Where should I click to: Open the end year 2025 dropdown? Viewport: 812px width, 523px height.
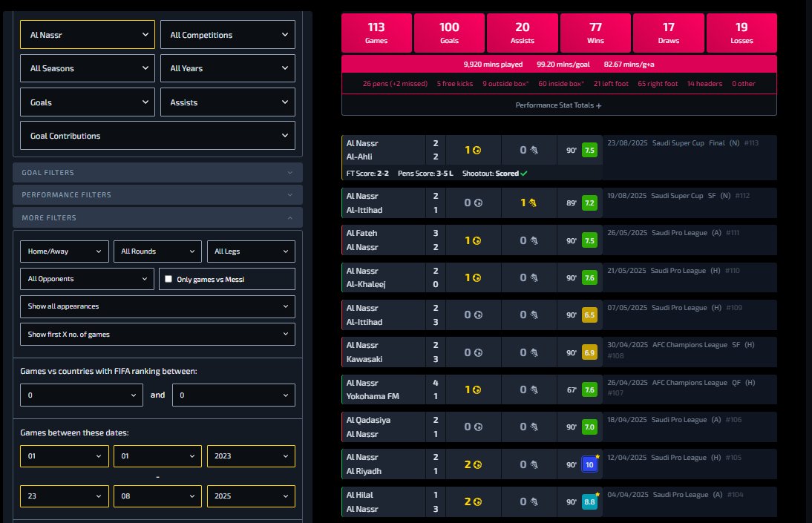coord(251,496)
